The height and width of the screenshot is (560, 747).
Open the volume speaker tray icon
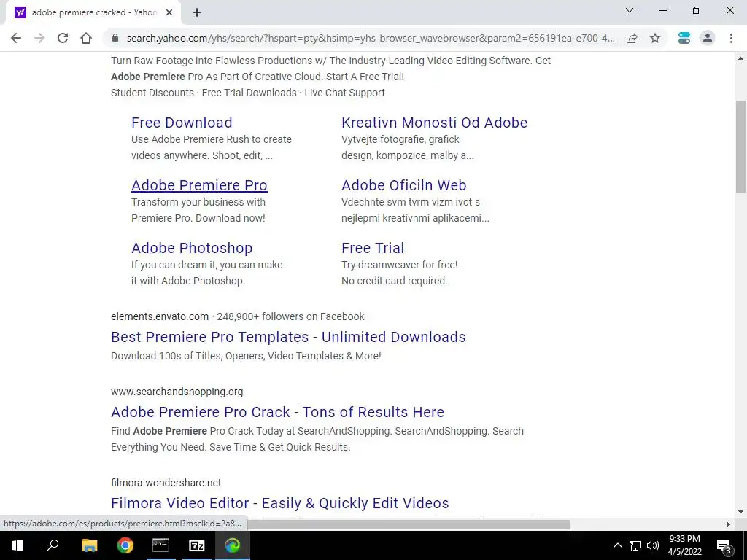coord(653,545)
